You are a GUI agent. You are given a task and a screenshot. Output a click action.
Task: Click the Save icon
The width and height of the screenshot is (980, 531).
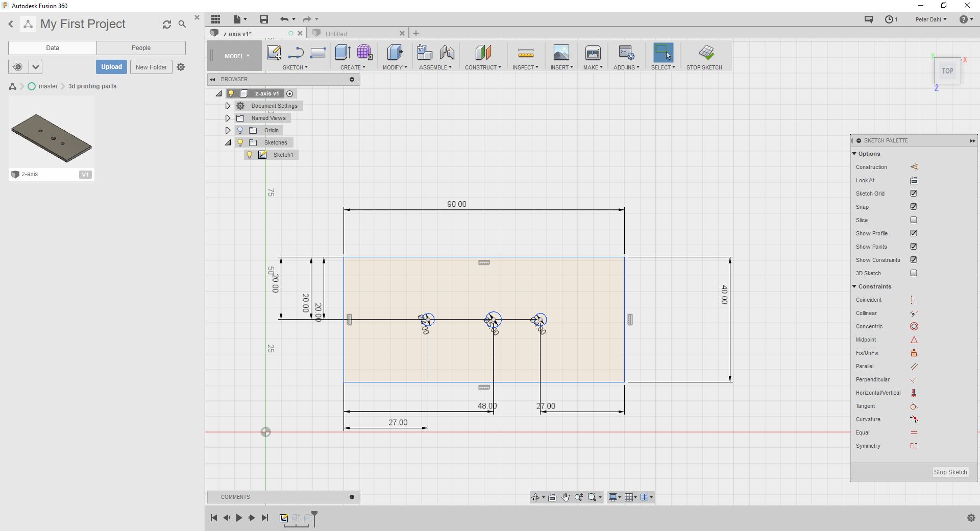263,19
